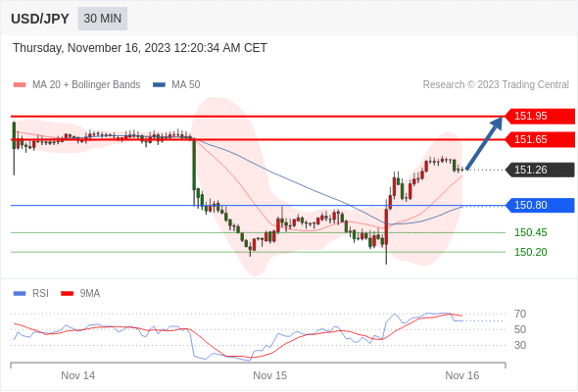The image size is (578, 392).
Task: Select the 151.65 red resistance tag
Action: 540,139
